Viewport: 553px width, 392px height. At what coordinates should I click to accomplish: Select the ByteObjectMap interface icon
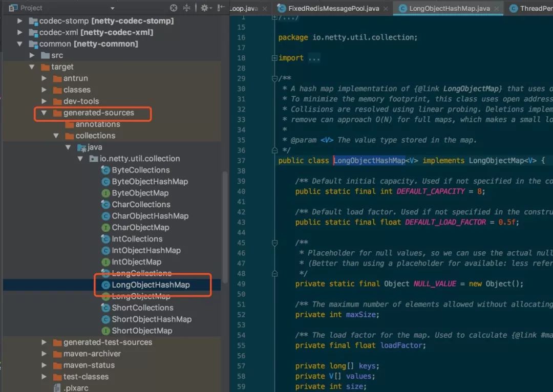[105, 193]
